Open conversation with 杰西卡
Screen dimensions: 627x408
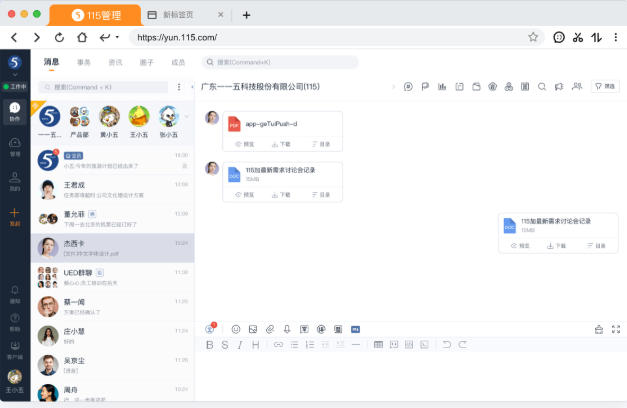tap(112, 246)
